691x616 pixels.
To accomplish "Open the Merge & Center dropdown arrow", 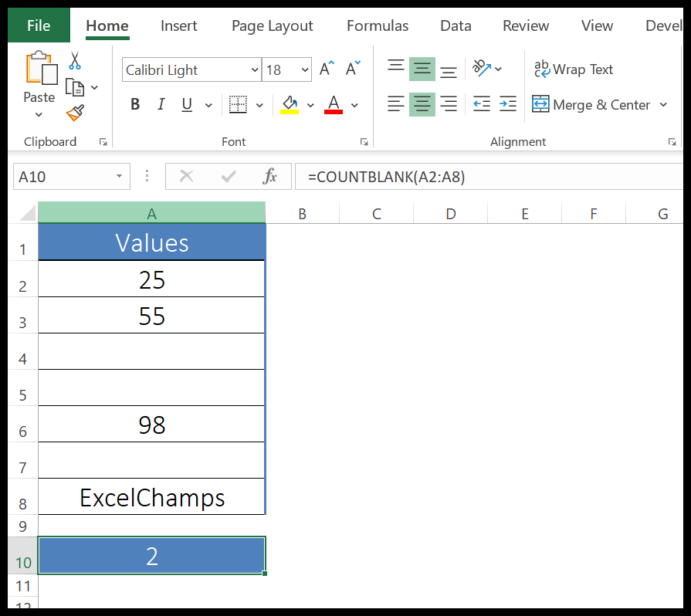I will (664, 104).
